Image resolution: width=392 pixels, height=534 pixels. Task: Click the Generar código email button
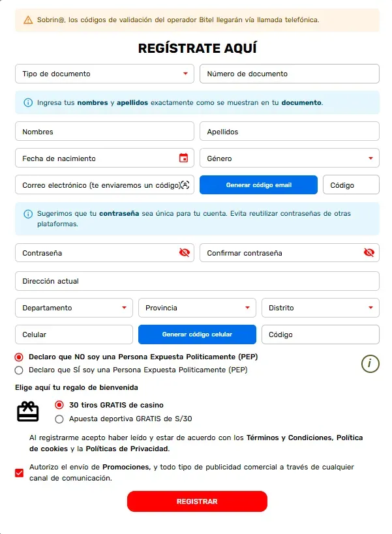258,185
